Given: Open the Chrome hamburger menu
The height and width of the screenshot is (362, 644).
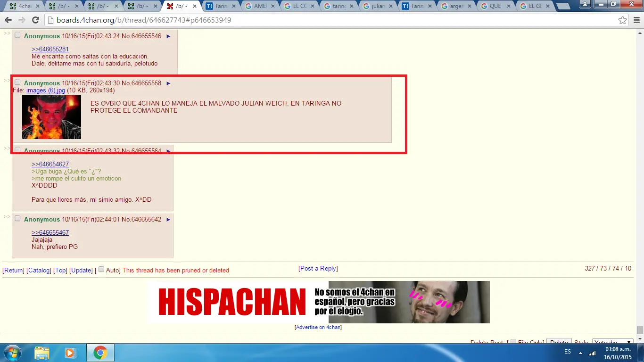Looking at the screenshot, I should [636, 20].
